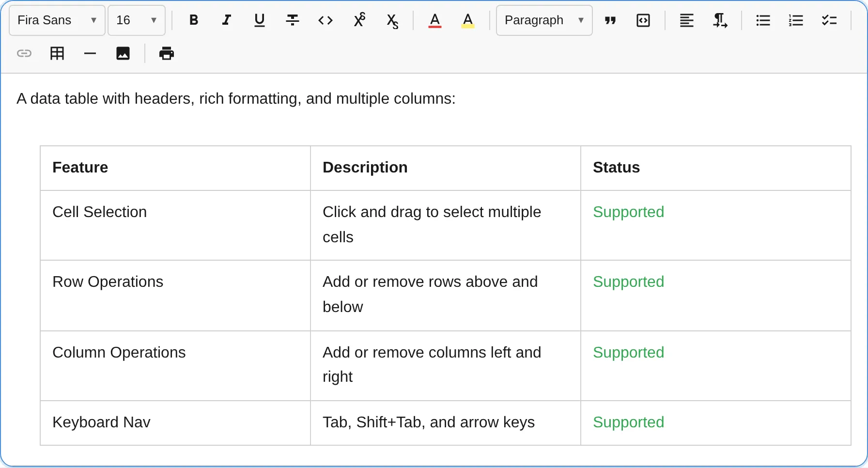Insert a horizontal rule

click(90, 53)
